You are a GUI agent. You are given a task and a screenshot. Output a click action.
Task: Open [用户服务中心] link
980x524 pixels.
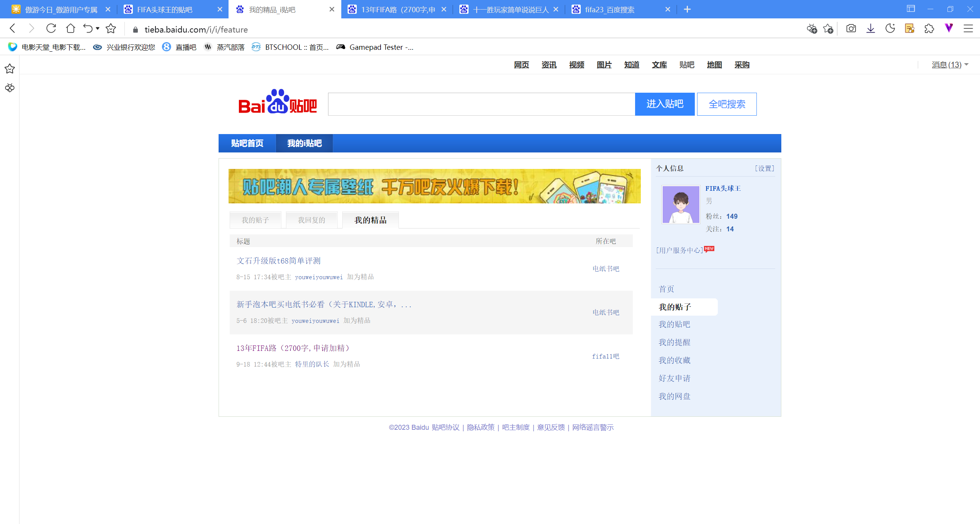(680, 251)
